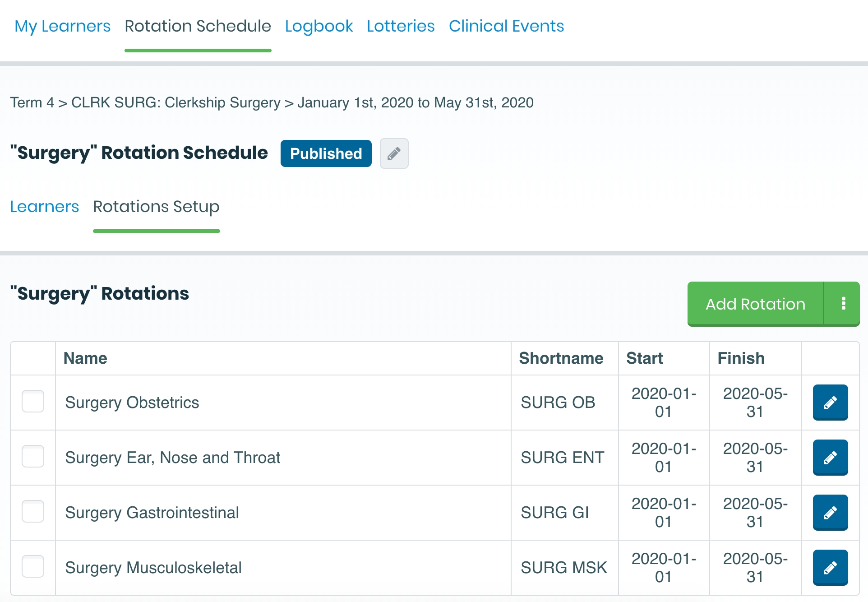Click the Name column header
Image resolution: width=868 pixels, height=602 pixels.
pos(85,358)
